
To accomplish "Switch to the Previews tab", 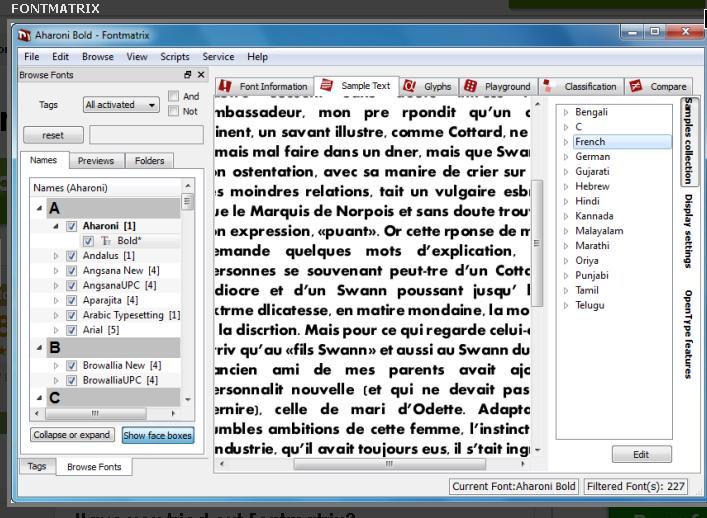I will pos(96,160).
